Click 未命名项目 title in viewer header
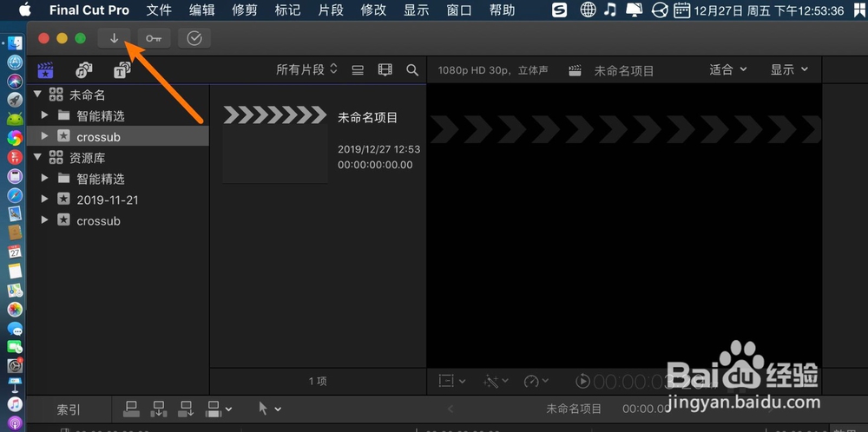The width and height of the screenshot is (868, 432). [624, 71]
